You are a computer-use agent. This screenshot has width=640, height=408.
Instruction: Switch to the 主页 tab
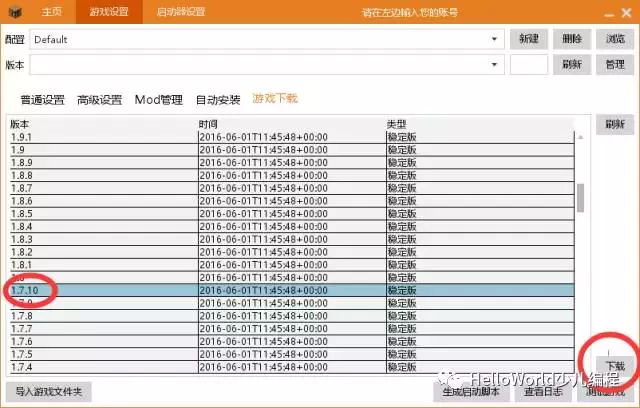coord(51,12)
